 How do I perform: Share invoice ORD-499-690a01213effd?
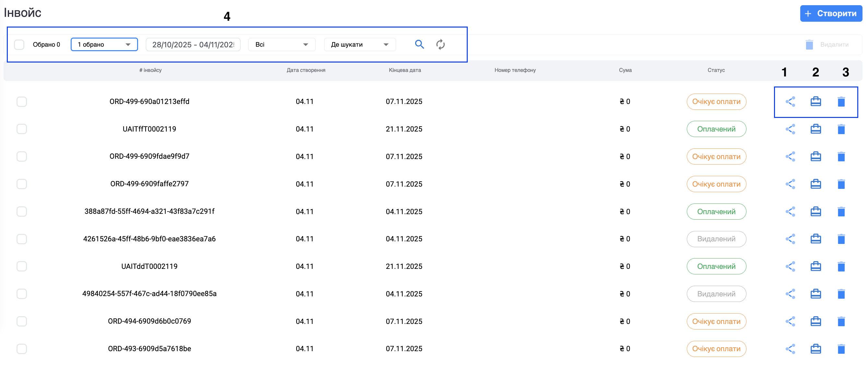coord(790,102)
